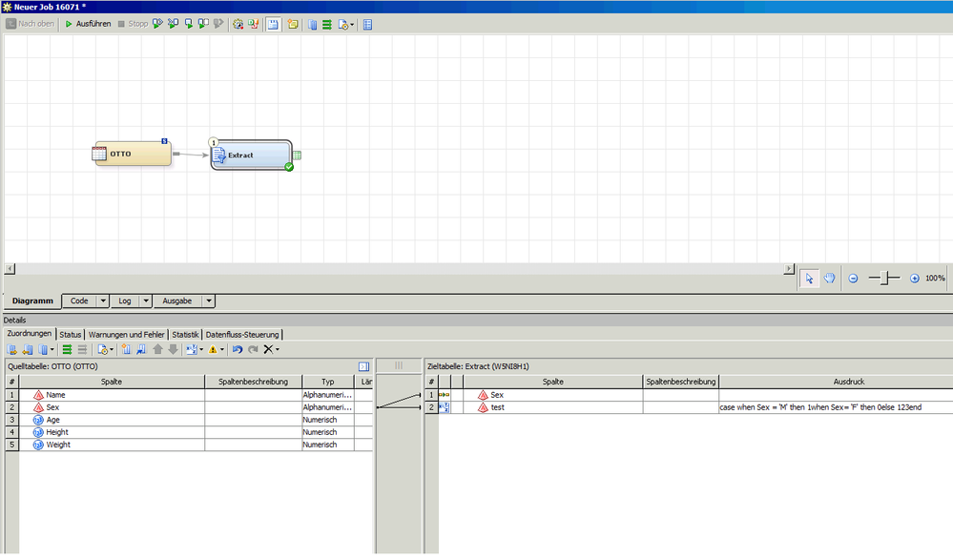Select the hand pan tool
The width and height of the screenshot is (953, 560).
click(x=830, y=278)
